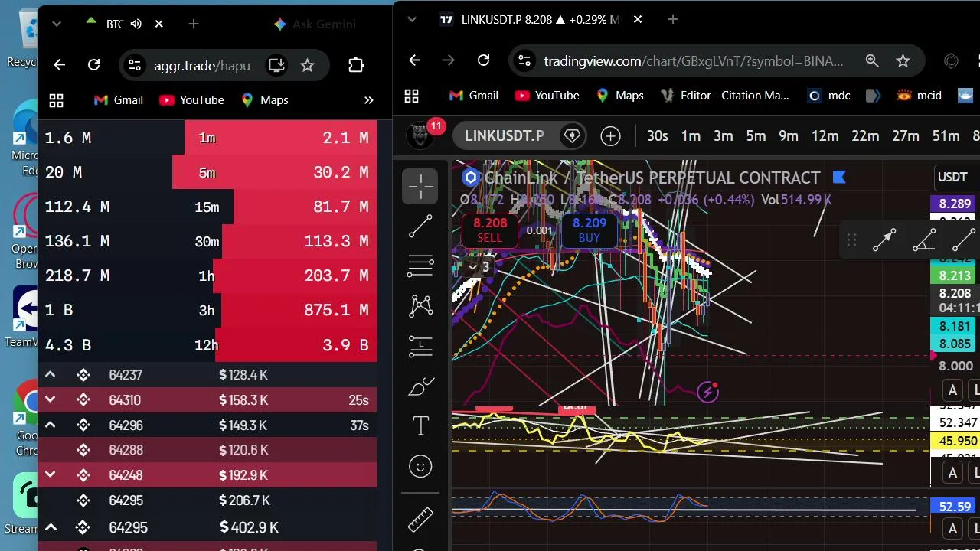Select the ruler measure tool
Image resolution: width=980 pixels, height=551 pixels.
click(x=420, y=520)
